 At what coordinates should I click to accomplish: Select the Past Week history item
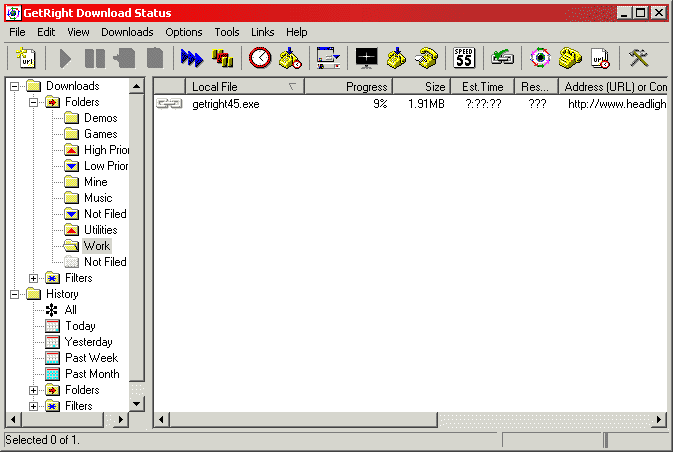click(91, 358)
